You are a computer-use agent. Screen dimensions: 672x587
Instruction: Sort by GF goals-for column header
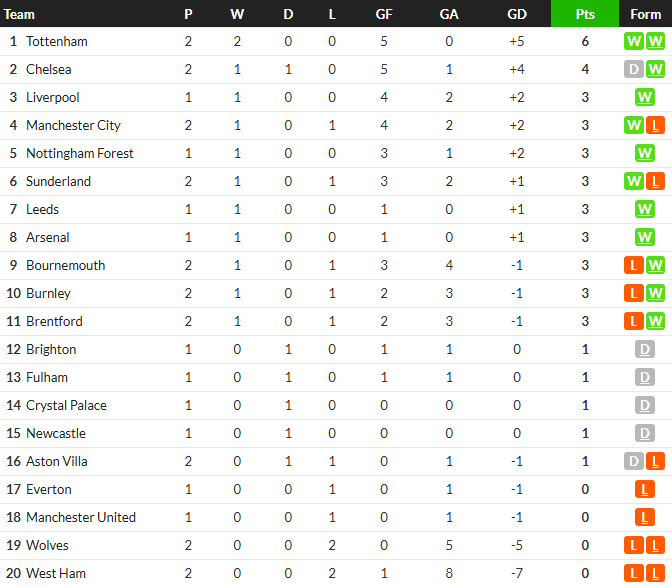point(384,14)
